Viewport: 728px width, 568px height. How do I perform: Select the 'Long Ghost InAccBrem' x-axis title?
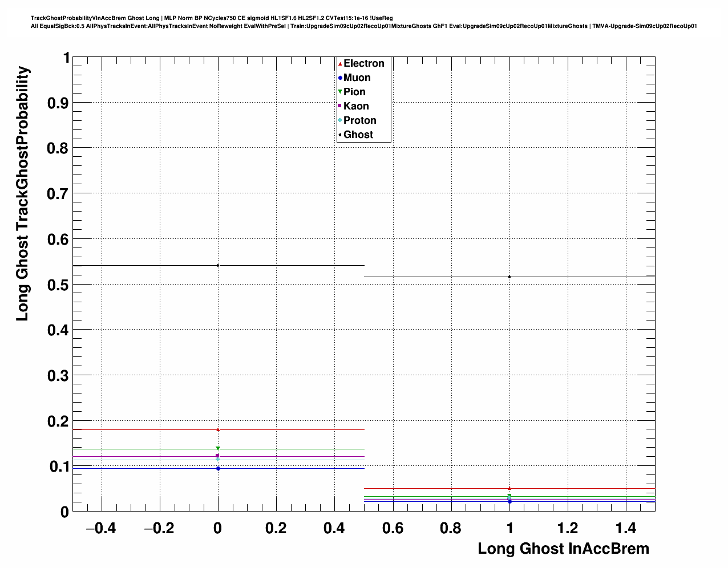(x=564, y=549)
